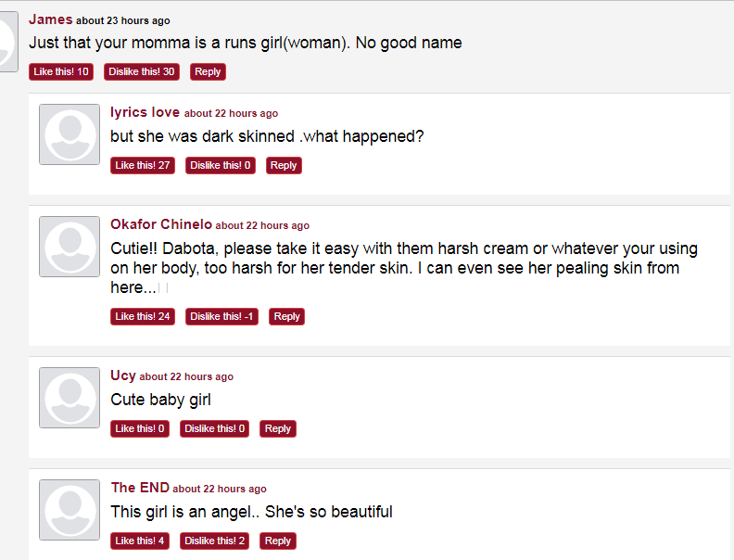
Task: Like Okafor Chinelo's comment
Action: click(143, 316)
